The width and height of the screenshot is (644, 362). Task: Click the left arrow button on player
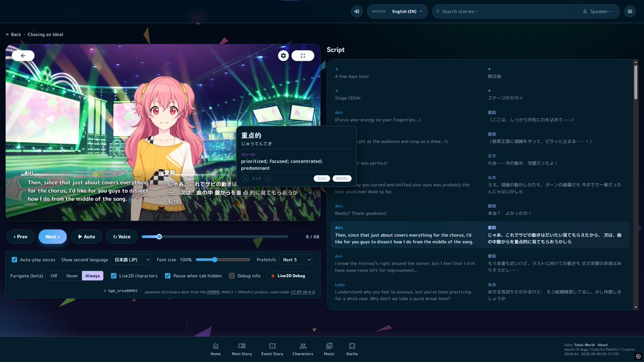[23, 55]
